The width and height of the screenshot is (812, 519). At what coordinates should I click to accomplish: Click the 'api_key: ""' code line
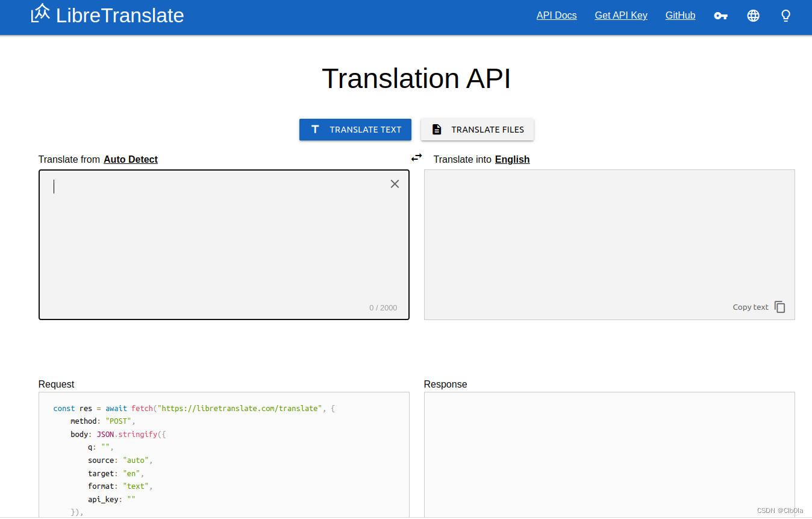pyautogui.click(x=111, y=499)
